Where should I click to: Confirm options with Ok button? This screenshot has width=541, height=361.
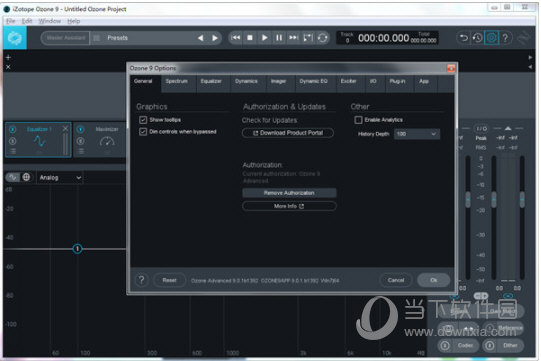pos(434,280)
